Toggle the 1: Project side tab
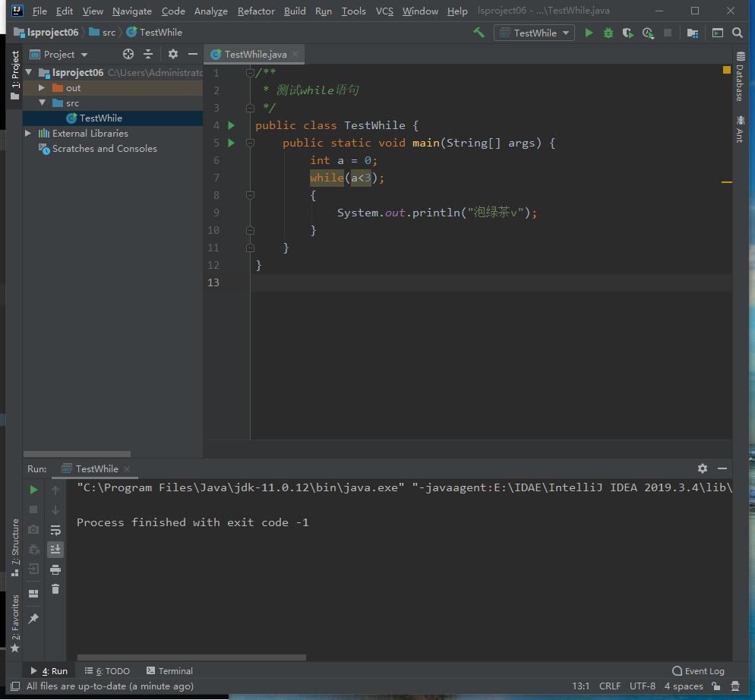The image size is (755, 700). click(15, 74)
